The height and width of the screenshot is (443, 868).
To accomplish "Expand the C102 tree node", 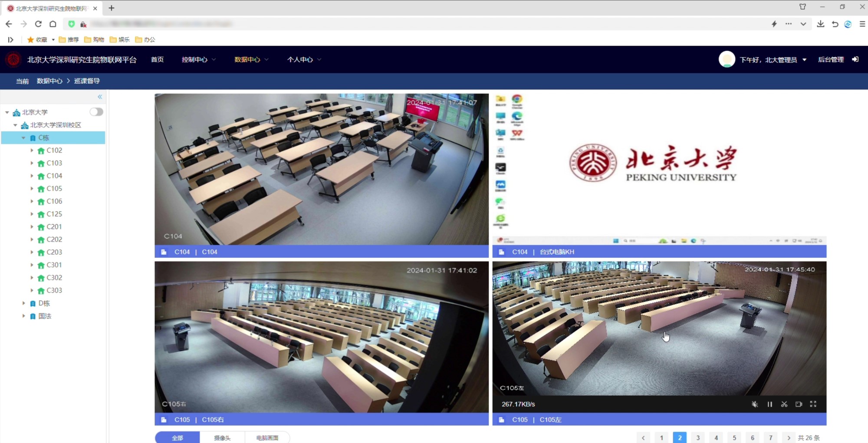I will (x=32, y=151).
